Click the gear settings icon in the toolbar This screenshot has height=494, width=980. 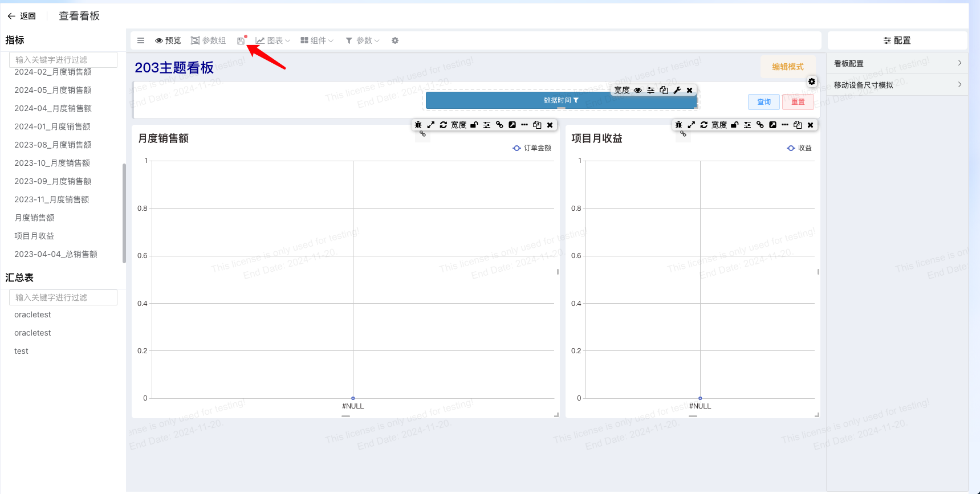pos(395,40)
